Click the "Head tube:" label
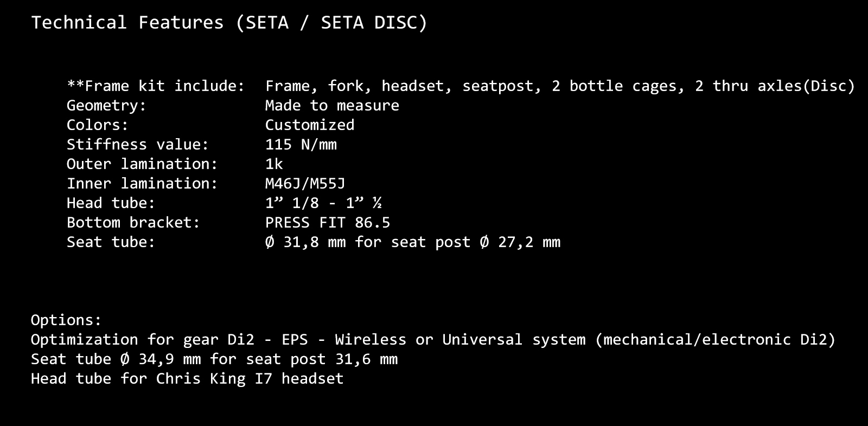 coord(111,203)
